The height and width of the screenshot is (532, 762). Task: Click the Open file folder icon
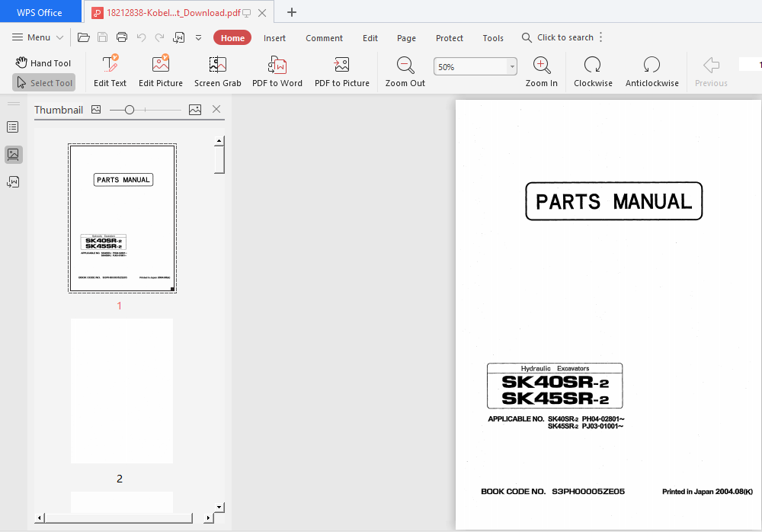point(84,37)
